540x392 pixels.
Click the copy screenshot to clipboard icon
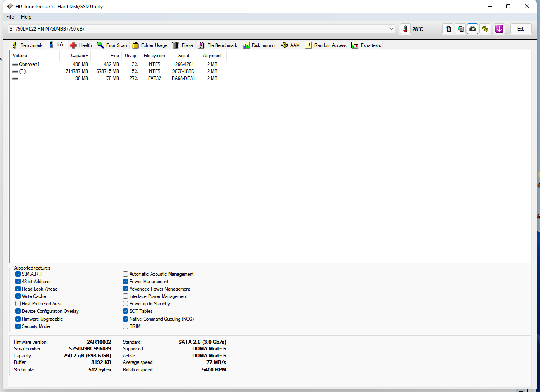point(460,29)
